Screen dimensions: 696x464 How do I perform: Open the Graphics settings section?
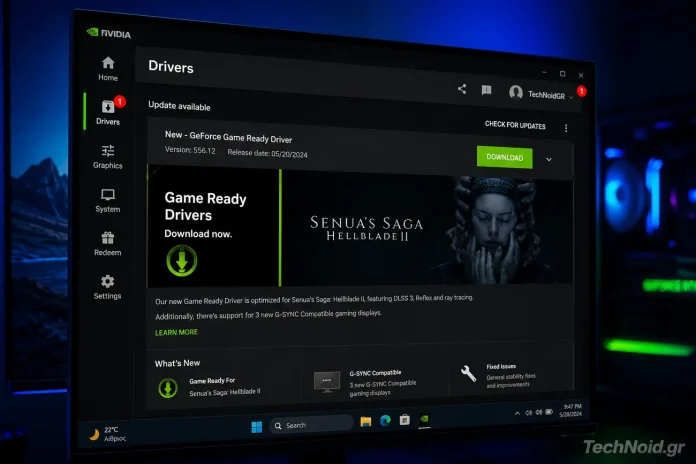(x=108, y=156)
